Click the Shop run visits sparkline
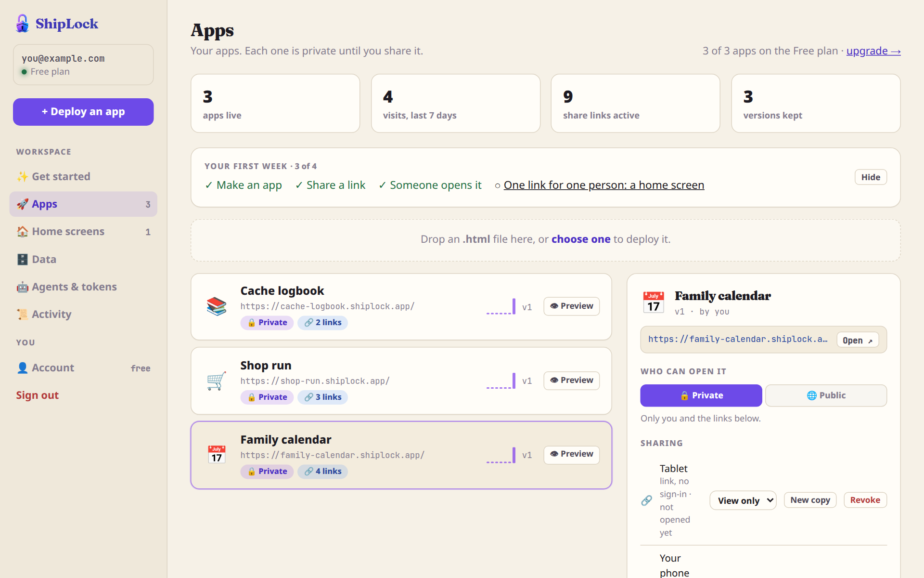Screen dimensions: 924x578 [x=501, y=381]
